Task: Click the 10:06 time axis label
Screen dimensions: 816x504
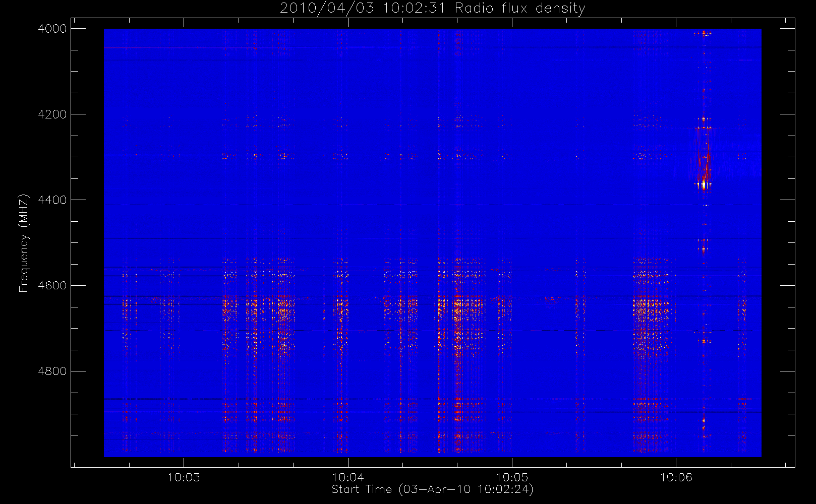Action: coord(676,477)
